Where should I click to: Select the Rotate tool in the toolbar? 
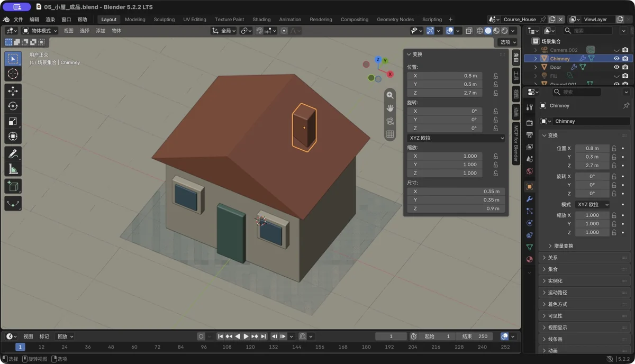(x=13, y=106)
